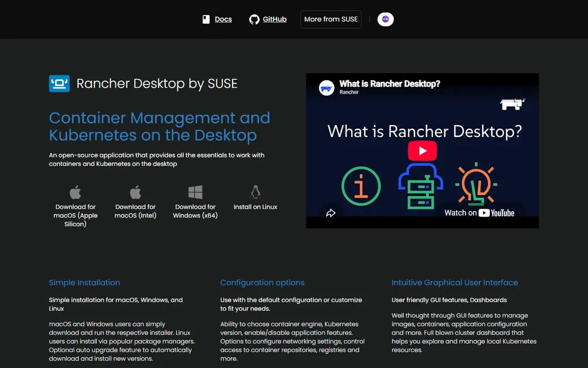The width and height of the screenshot is (588, 368).
Task: Expand the More from SUSE menu
Action: [x=331, y=19]
